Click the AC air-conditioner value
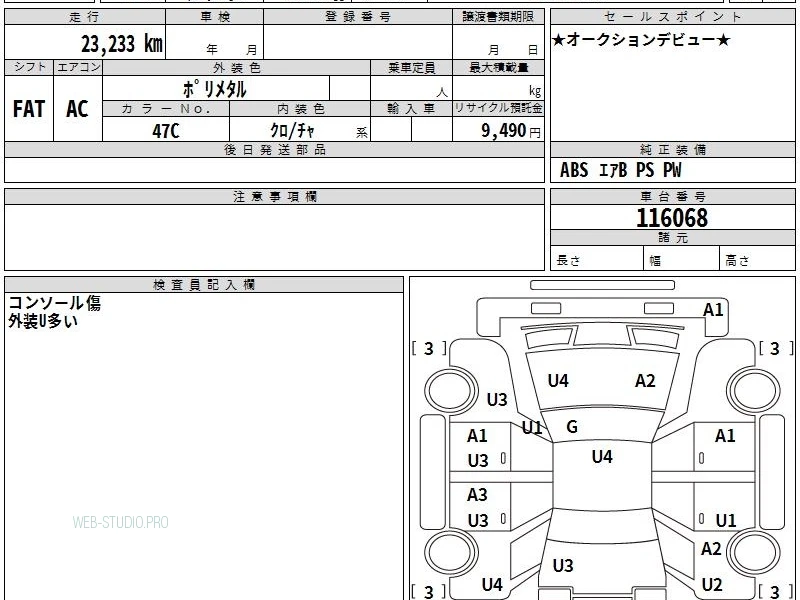 78,109
